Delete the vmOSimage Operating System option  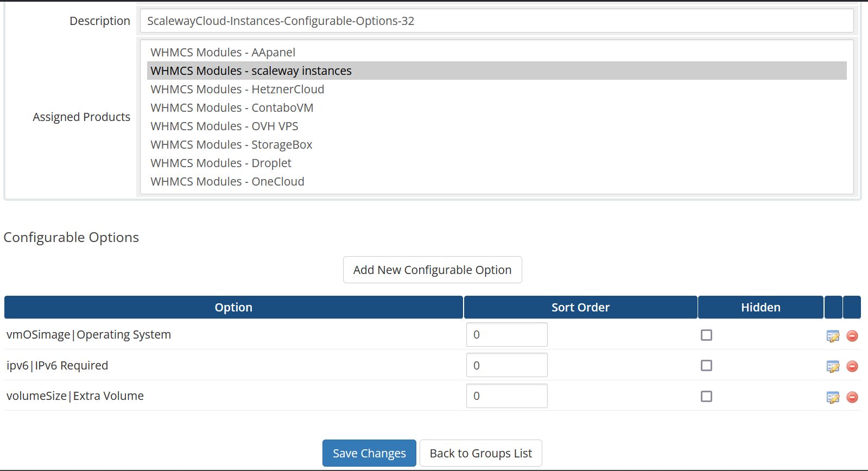852,336
